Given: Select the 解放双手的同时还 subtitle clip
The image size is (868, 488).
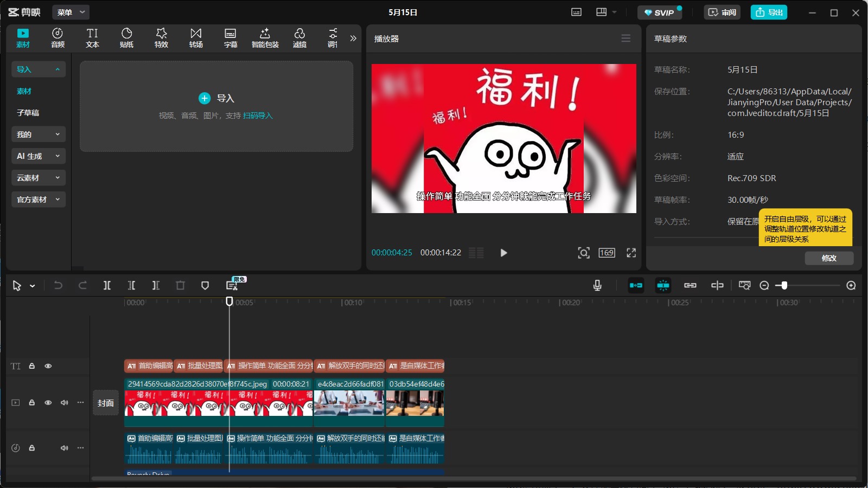Looking at the screenshot, I should coord(349,366).
